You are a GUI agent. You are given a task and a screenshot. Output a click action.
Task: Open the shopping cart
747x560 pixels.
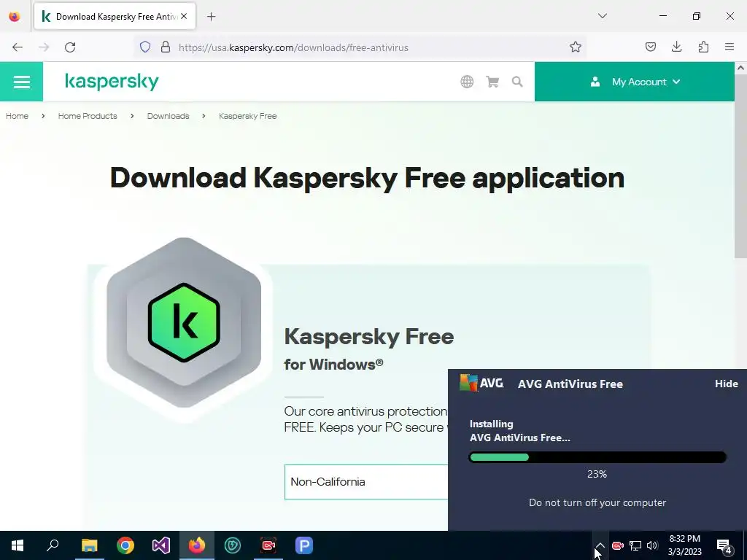click(x=492, y=82)
